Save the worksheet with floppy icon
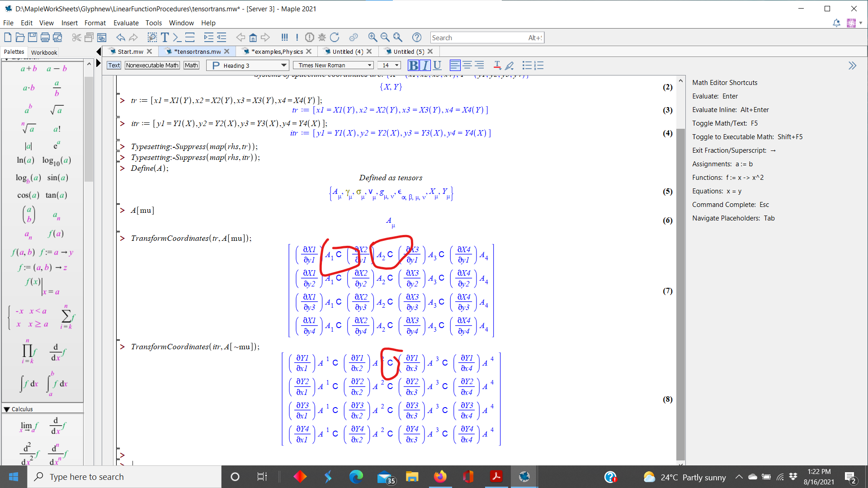Viewport: 868px width, 488px height. coord(32,38)
